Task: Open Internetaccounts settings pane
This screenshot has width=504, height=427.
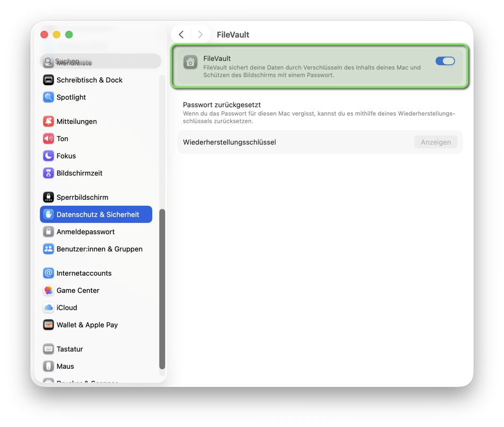Action: click(x=84, y=273)
